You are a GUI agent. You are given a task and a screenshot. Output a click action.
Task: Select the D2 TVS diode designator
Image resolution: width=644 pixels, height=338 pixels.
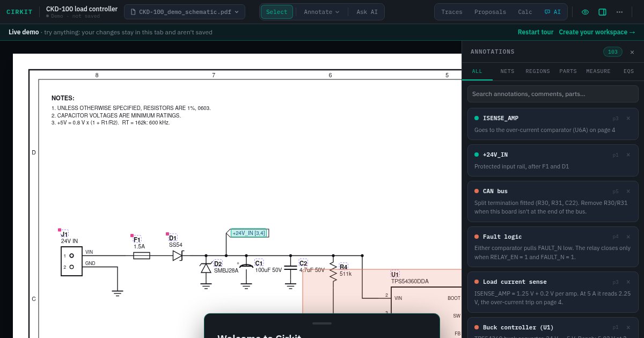pos(218,263)
